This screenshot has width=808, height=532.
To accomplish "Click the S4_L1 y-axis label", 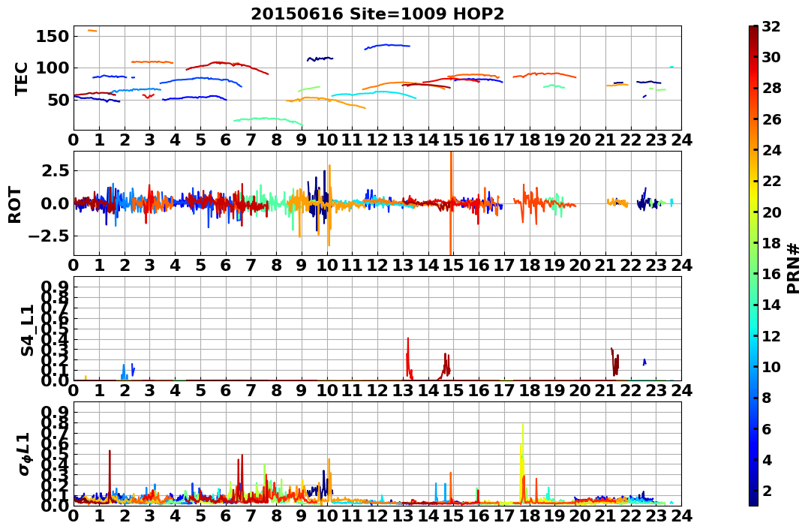I will tap(27, 330).
